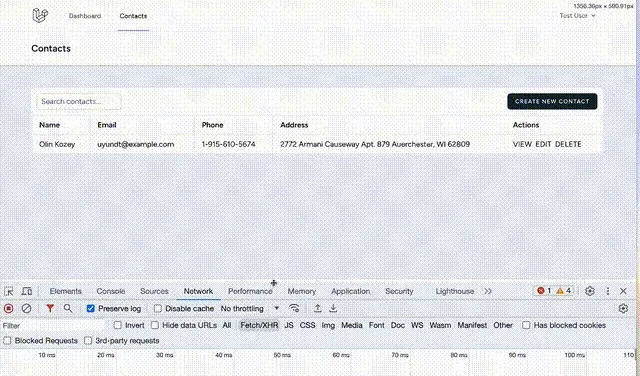Open network search magnifier icon
This screenshot has height=376, width=640.
click(x=68, y=308)
